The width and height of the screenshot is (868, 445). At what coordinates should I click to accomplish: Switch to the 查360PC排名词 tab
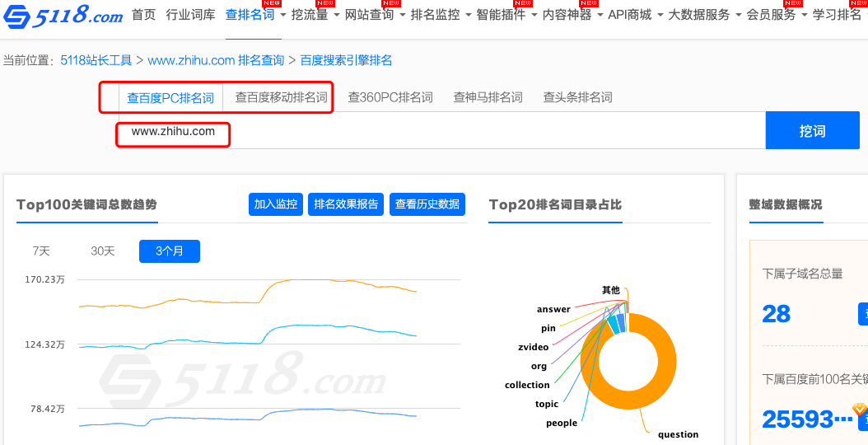[x=390, y=97]
